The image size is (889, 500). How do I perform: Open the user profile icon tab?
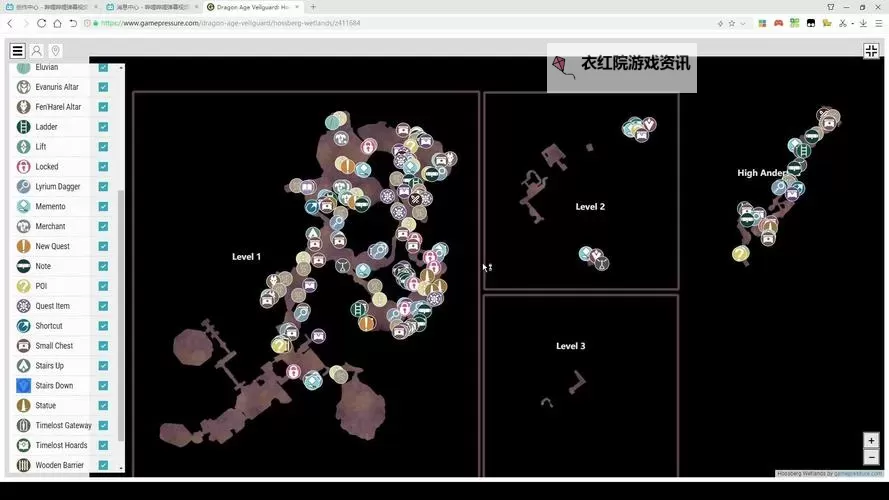pyautogui.click(x=36, y=51)
